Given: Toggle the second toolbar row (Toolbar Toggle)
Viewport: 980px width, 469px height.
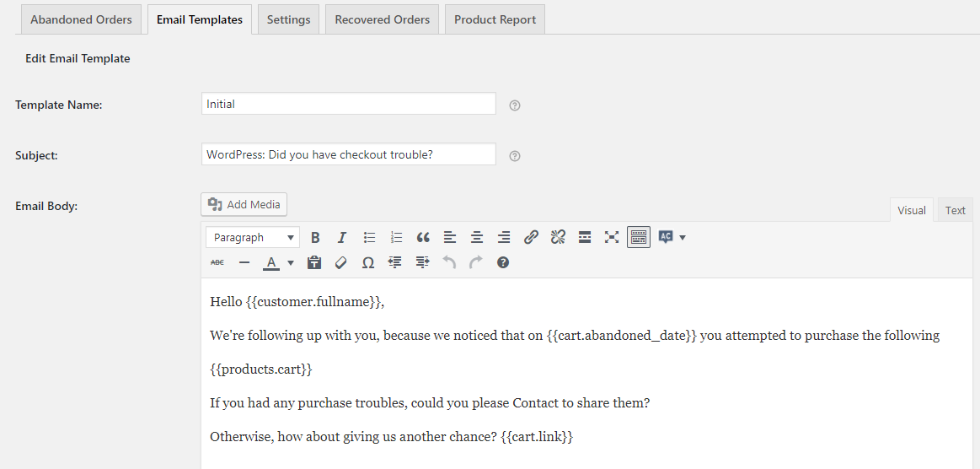Looking at the screenshot, I should (x=639, y=238).
